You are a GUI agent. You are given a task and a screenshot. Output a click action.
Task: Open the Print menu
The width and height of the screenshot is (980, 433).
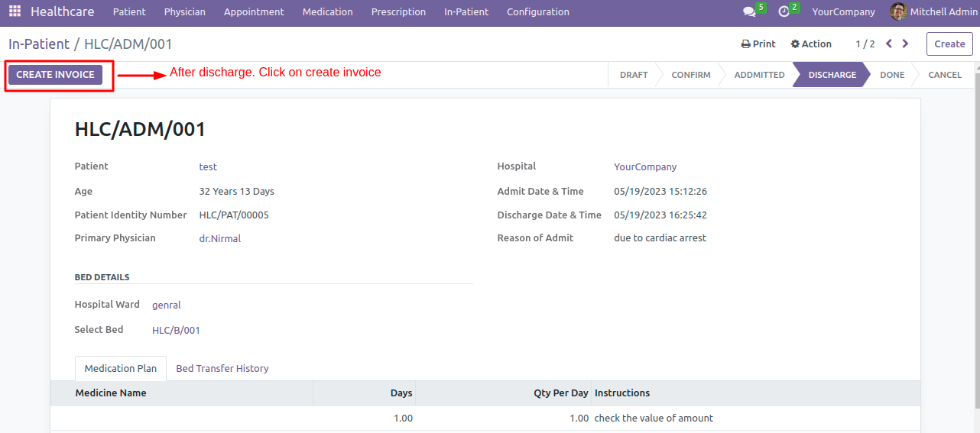tap(758, 44)
